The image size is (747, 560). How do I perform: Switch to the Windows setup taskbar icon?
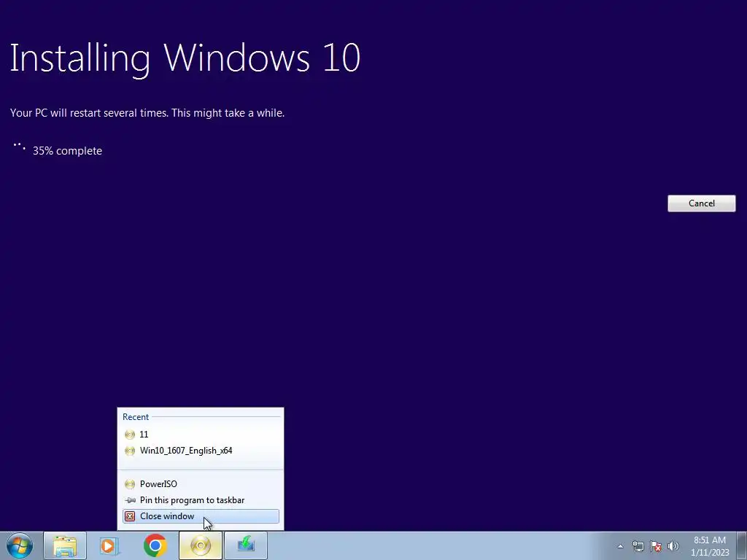246,545
